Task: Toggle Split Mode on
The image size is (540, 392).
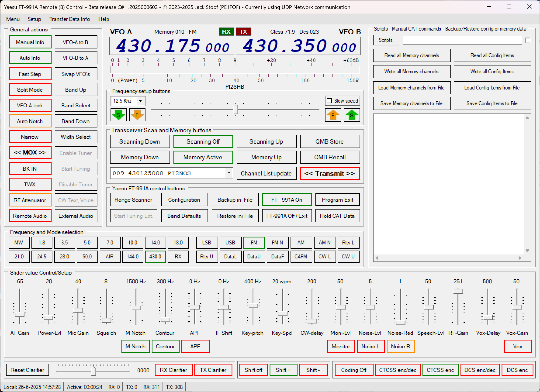Action: pyautogui.click(x=30, y=90)
